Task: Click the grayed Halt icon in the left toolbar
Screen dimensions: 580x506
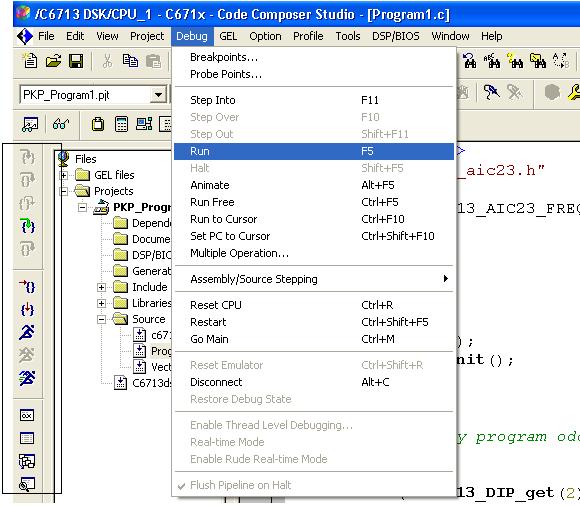Action: coord(27,355)
